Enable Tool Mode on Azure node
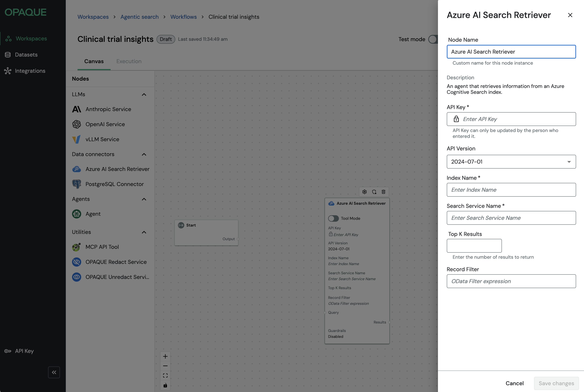 333,218
